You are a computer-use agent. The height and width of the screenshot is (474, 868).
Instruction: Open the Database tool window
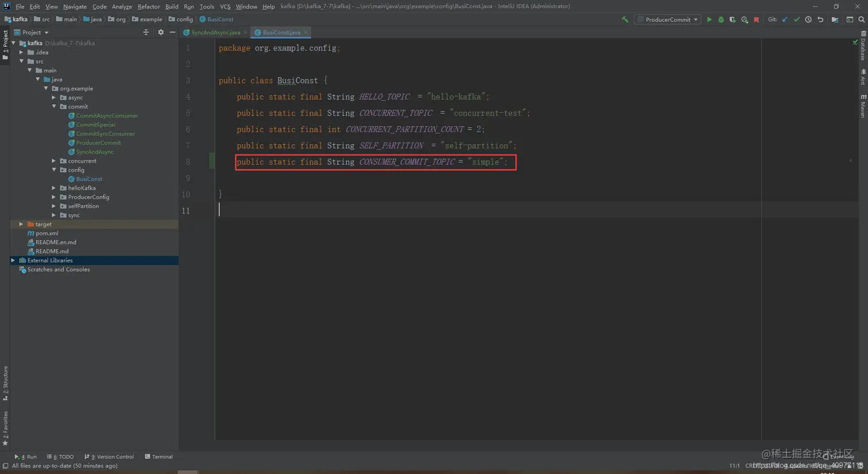(x=863, y=47)
